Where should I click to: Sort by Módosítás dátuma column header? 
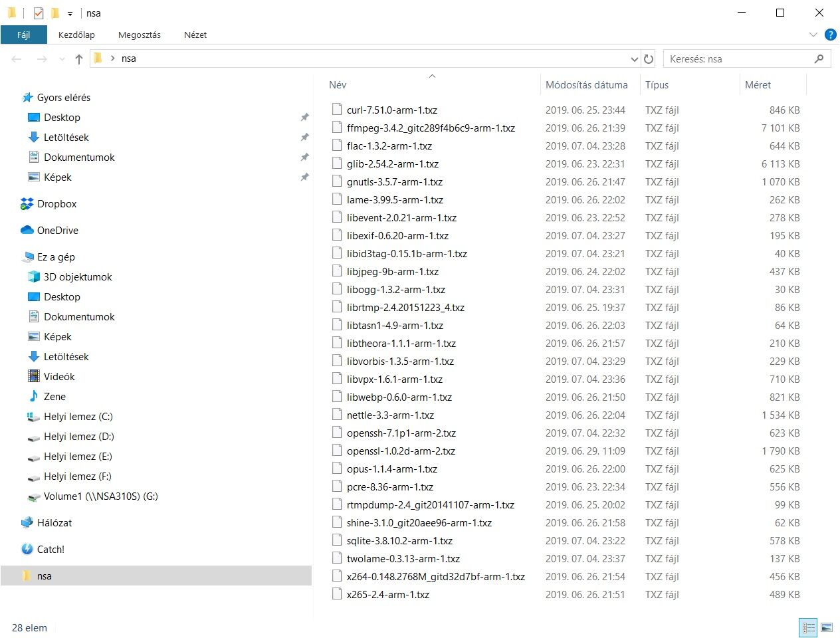(587, 85)
